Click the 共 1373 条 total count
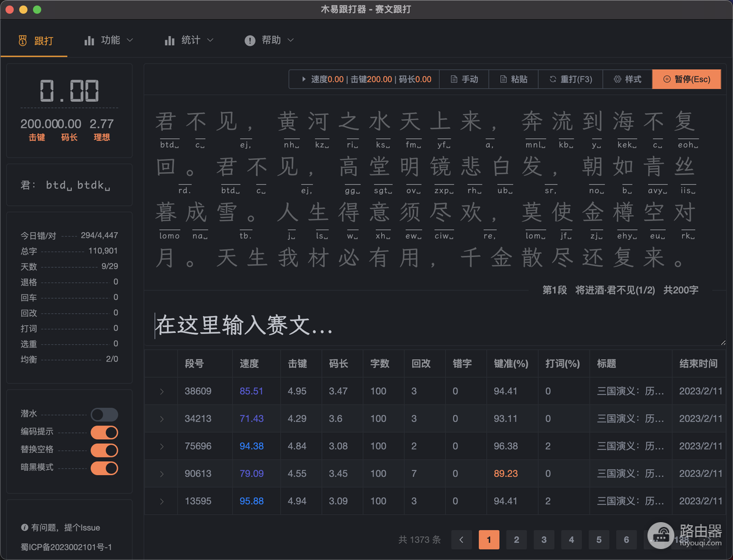 [420, 540]
